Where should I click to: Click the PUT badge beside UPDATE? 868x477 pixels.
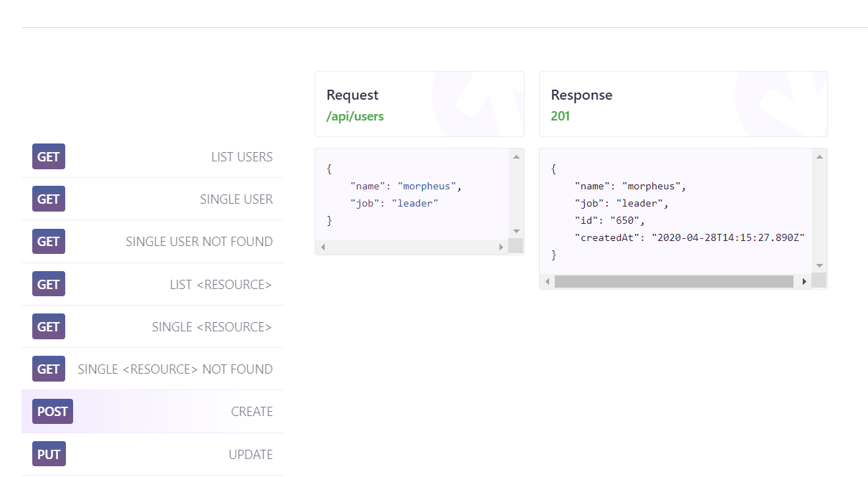[x=48, y=453]
